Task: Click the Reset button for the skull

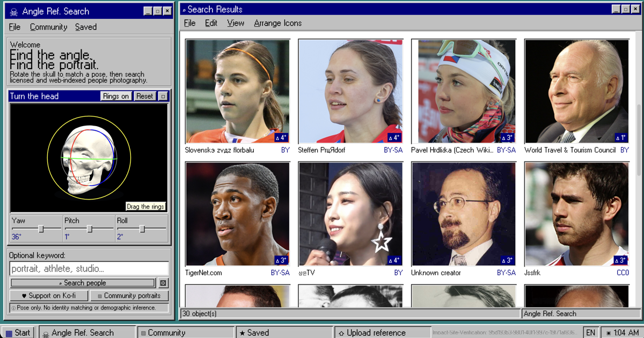Action: (x=144, y=96)
